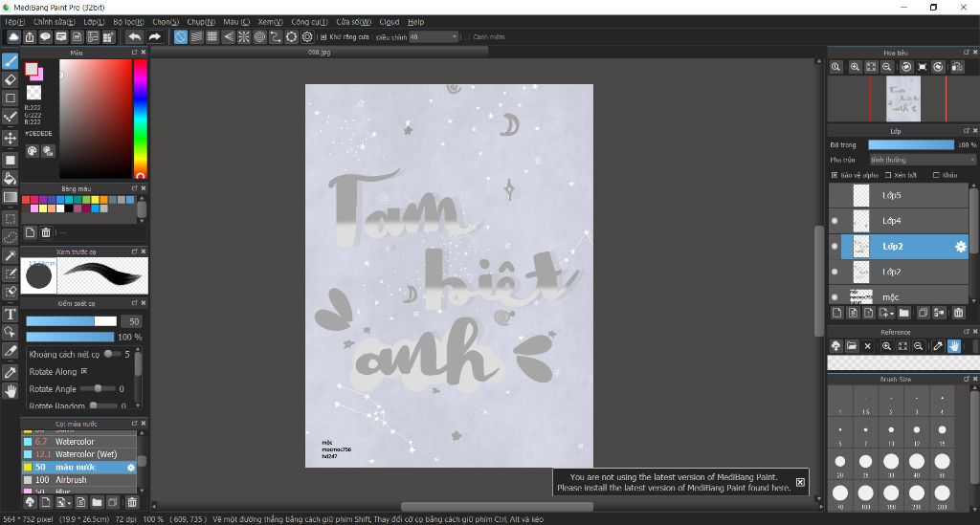Viewport: 980px width, 525px height.
Task: Click the brush size slider
Action: (71, 321)
